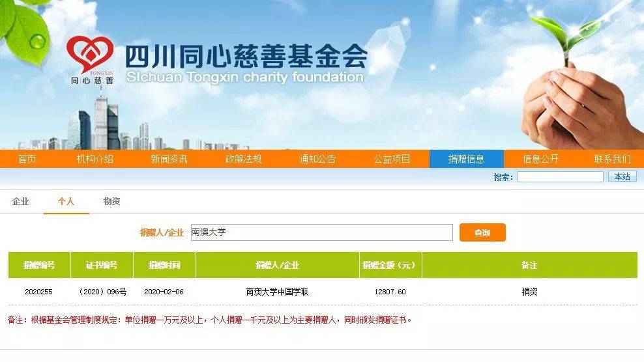Screen dimensions: 644x362
Task: Open 信息公开 in the navigation bar
Action: (x=540, y=159)
